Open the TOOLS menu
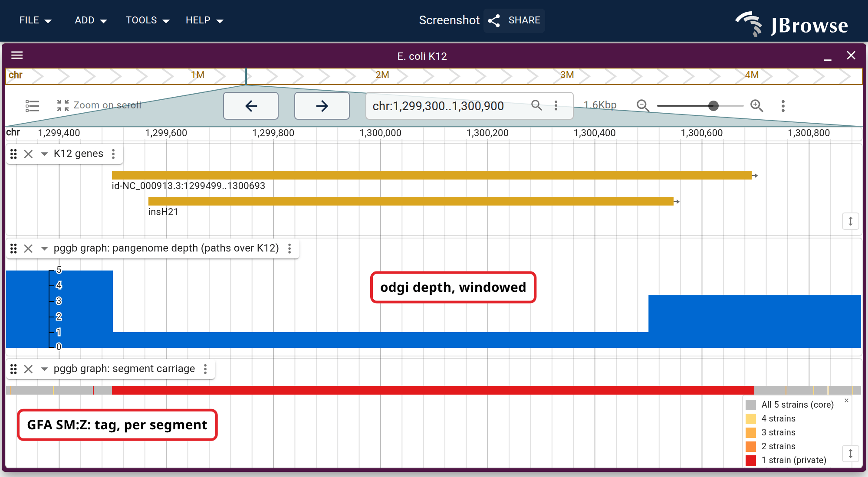The height and width of the screenshot is (477, 868). click(147, 20)
